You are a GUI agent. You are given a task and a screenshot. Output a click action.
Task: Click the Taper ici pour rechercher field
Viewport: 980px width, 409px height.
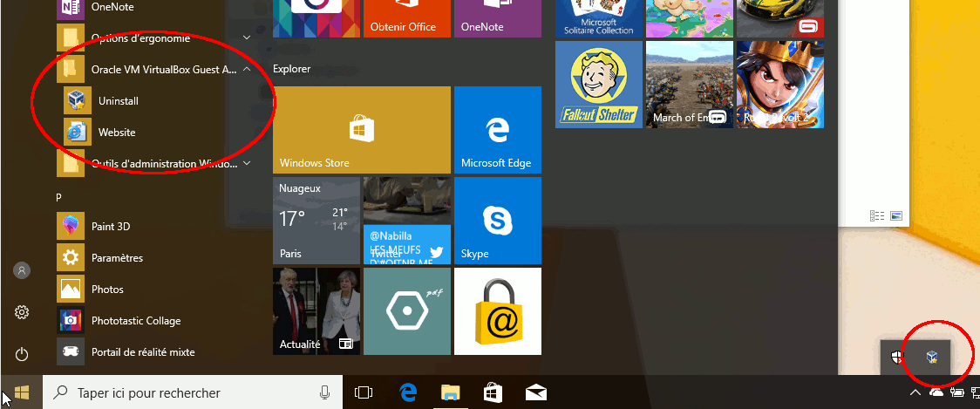pos(193,392)
